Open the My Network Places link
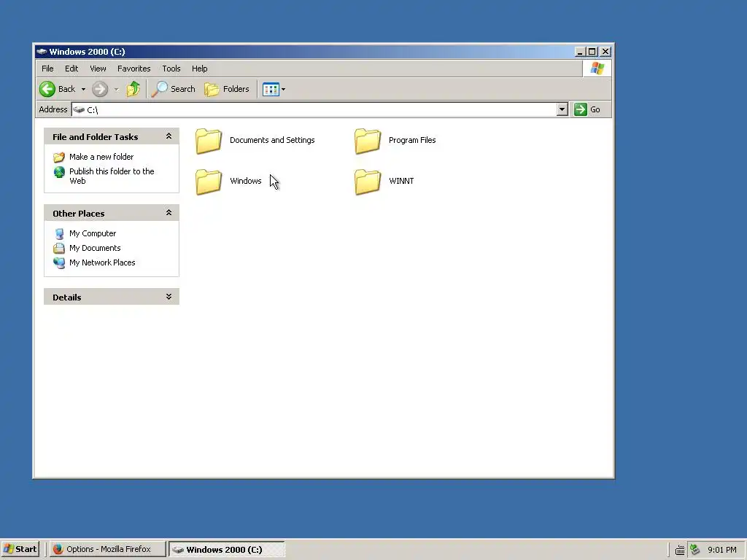 [x=102, y=262]
